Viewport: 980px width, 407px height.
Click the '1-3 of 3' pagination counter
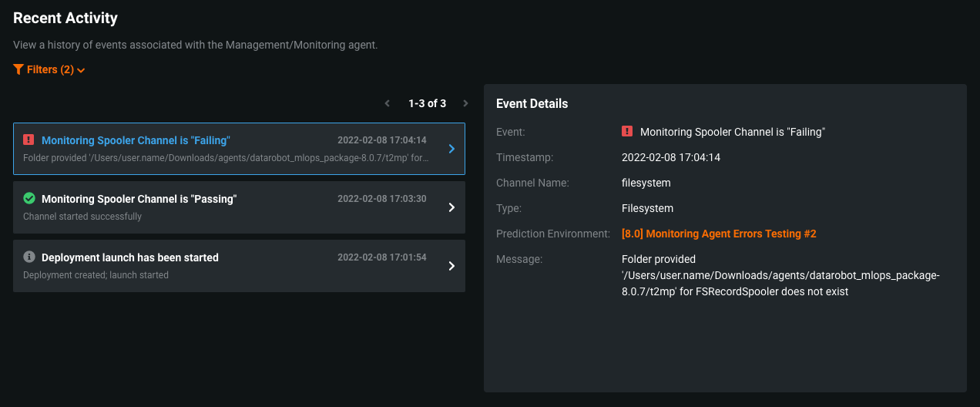(427, 103)
